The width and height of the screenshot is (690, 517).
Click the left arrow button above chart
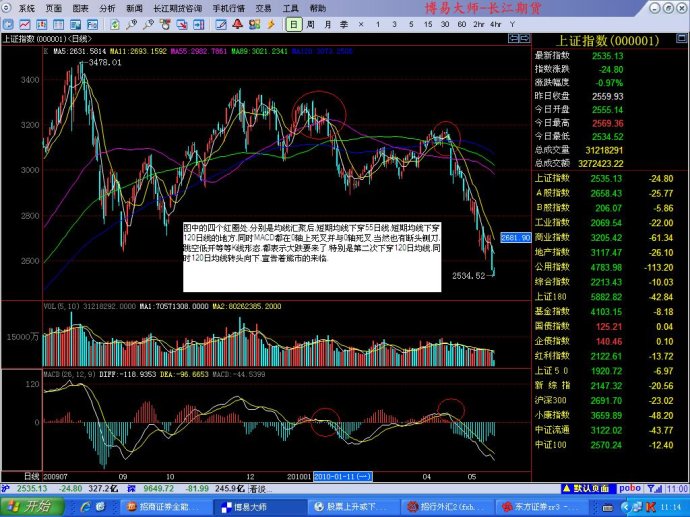tap(513, 39)
